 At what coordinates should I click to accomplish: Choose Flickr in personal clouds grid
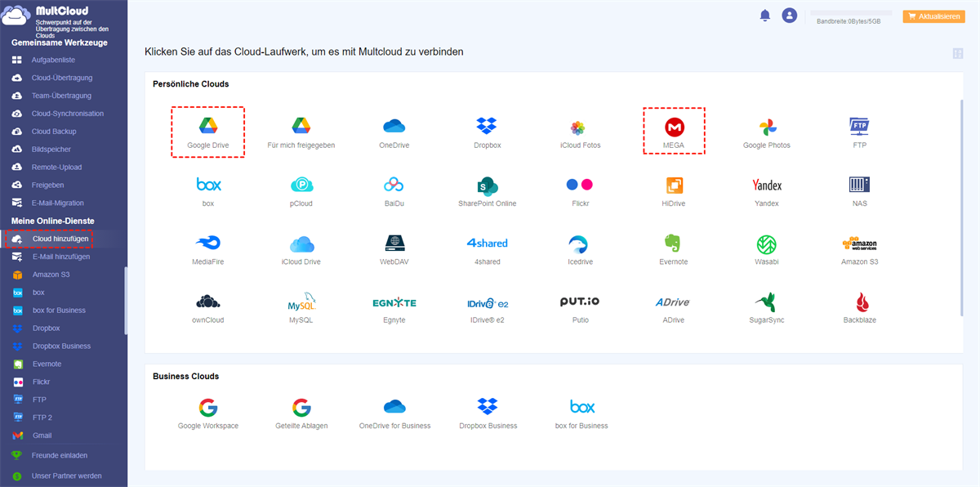coord(581,185)
